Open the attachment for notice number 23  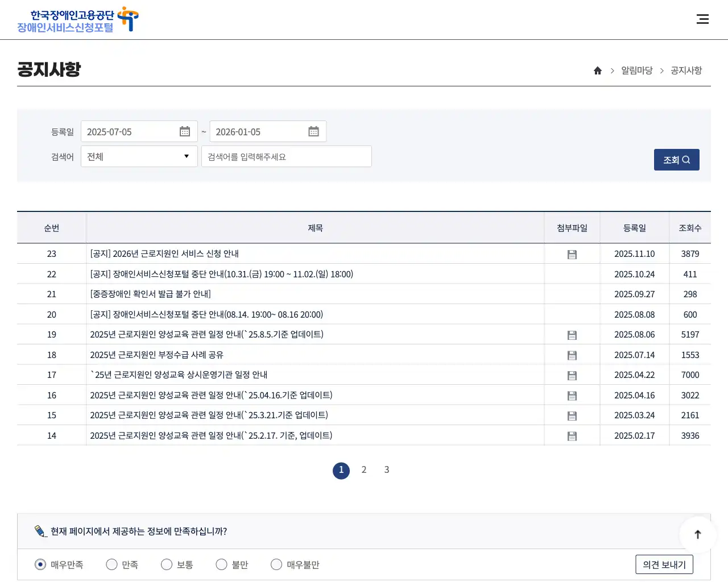572,254
